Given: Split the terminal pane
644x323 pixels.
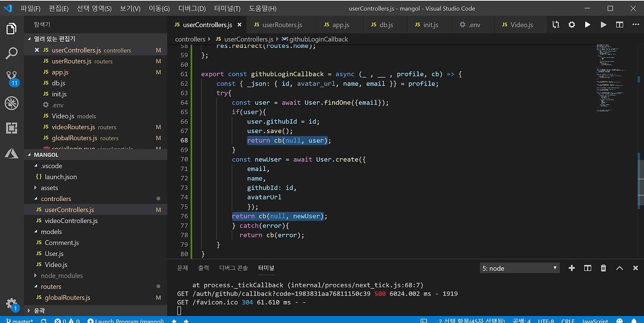Looking at the screenshot, I should pyautogui.click(x=587, y=268).
